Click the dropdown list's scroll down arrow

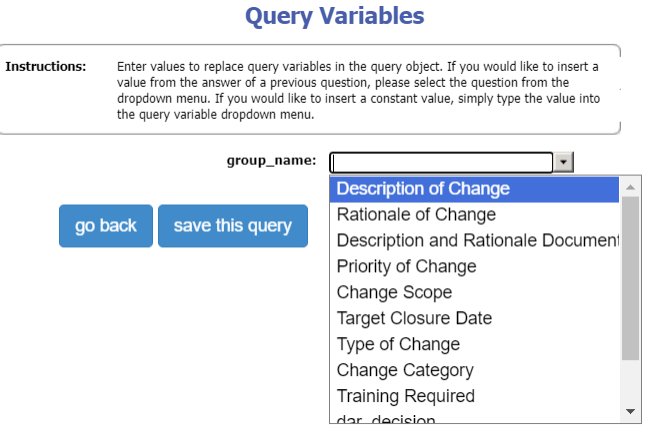(630, 411)
